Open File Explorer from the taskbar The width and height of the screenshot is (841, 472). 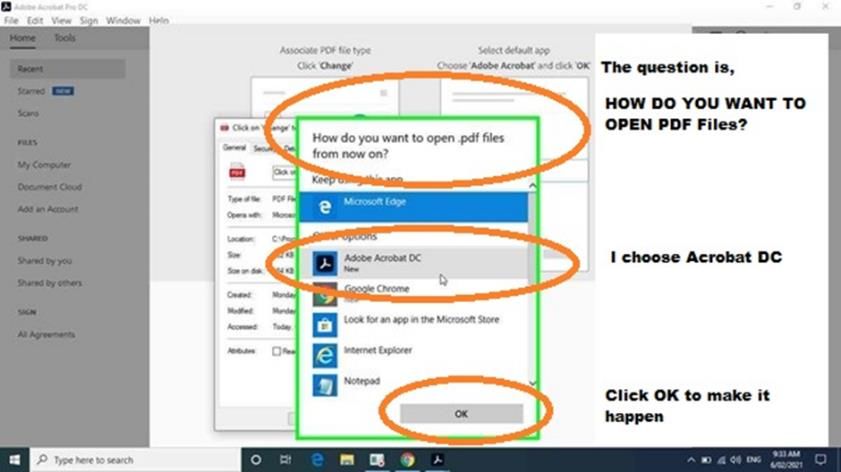347,460
